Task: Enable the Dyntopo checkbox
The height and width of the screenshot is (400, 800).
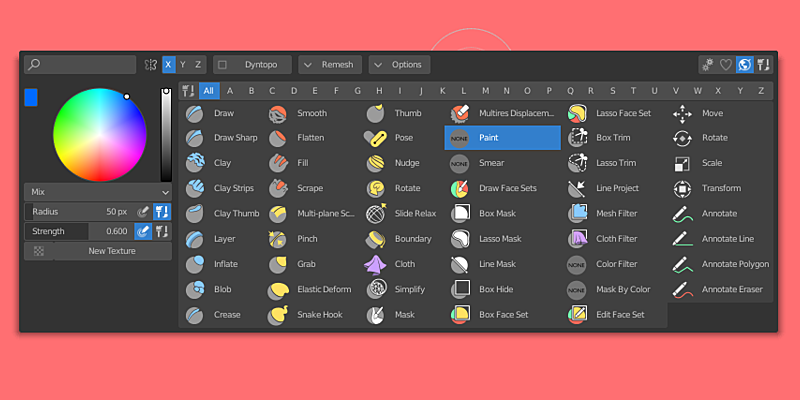Action: [x=223, y=65]
